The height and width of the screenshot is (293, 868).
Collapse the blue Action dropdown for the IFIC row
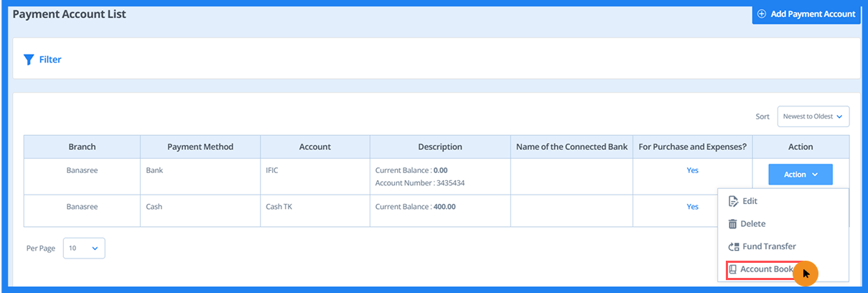(x=800, y=175)
